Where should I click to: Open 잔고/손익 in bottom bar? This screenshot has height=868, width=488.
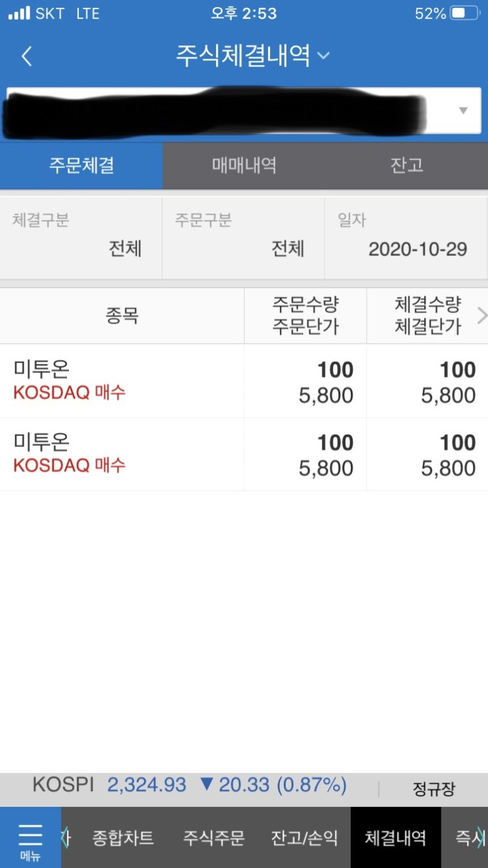tap(305, 838)
